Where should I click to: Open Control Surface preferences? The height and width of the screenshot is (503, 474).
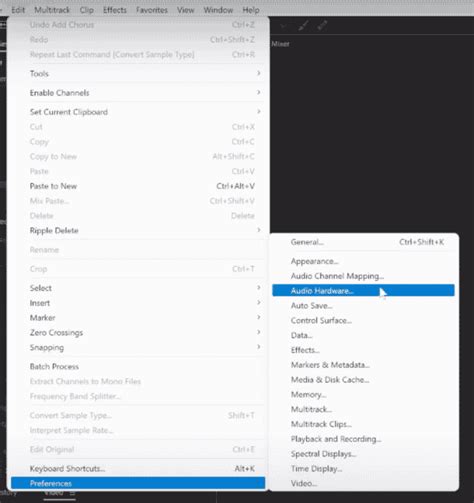click(363, 320)
